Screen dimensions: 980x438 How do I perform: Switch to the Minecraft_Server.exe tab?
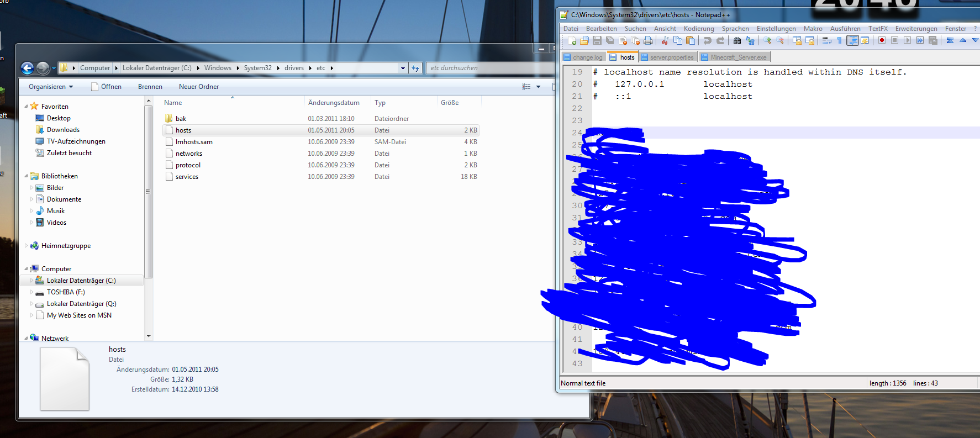coord(734,57)
